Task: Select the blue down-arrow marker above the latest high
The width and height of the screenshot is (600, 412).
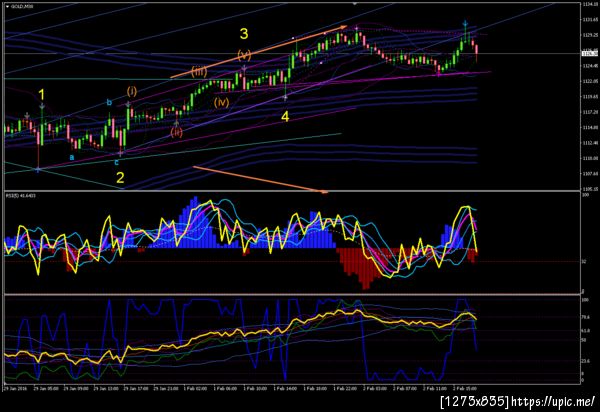Action: (x=465, y=24)
